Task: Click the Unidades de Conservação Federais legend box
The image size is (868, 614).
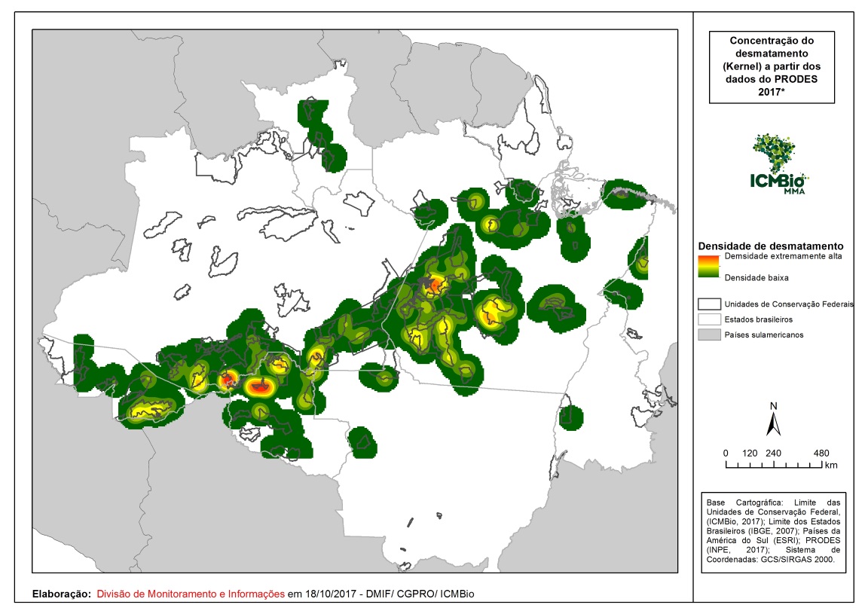Action: coord(708,304)
